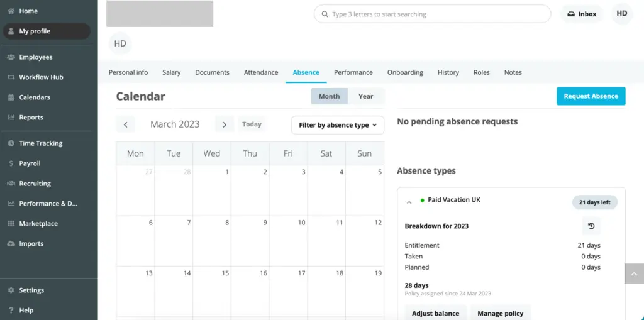Screen dimensions: 644x320
Task: Switch calendar to Year view
Action: pos(365,96)
